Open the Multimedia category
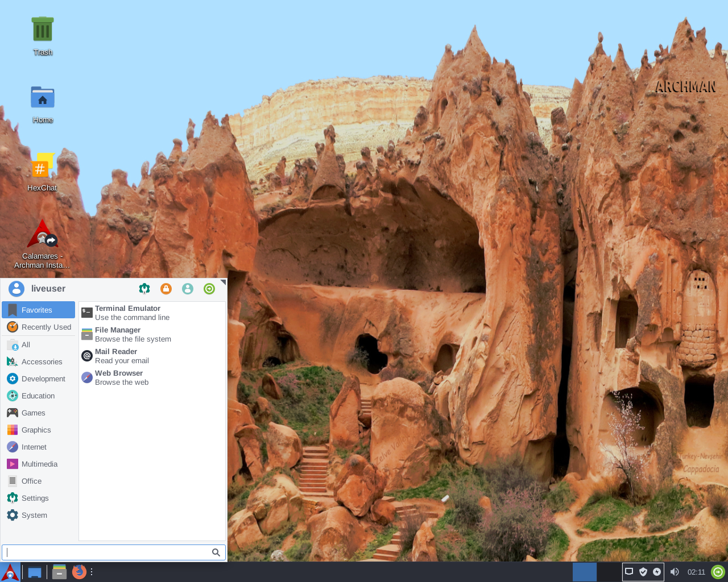 click(39, 464)
